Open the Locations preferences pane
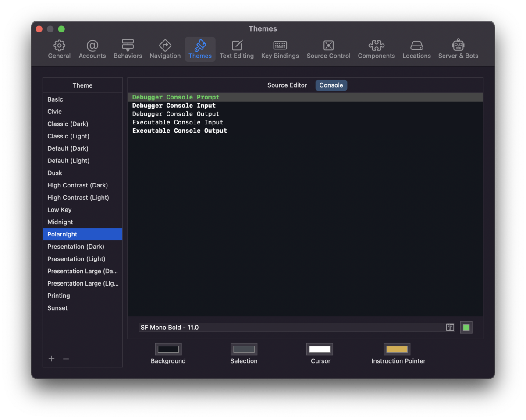This screenshot has width=526, height=420. tap(416, 49)
